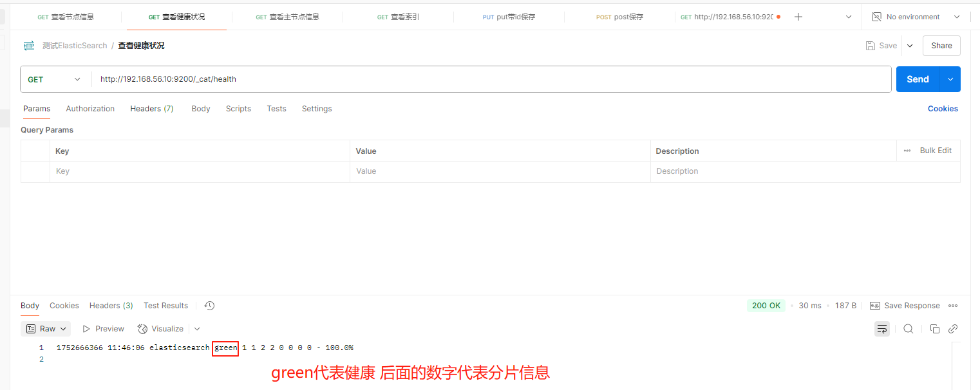Select the response Body tab
980x390 pixels.
tap(30, 306)
